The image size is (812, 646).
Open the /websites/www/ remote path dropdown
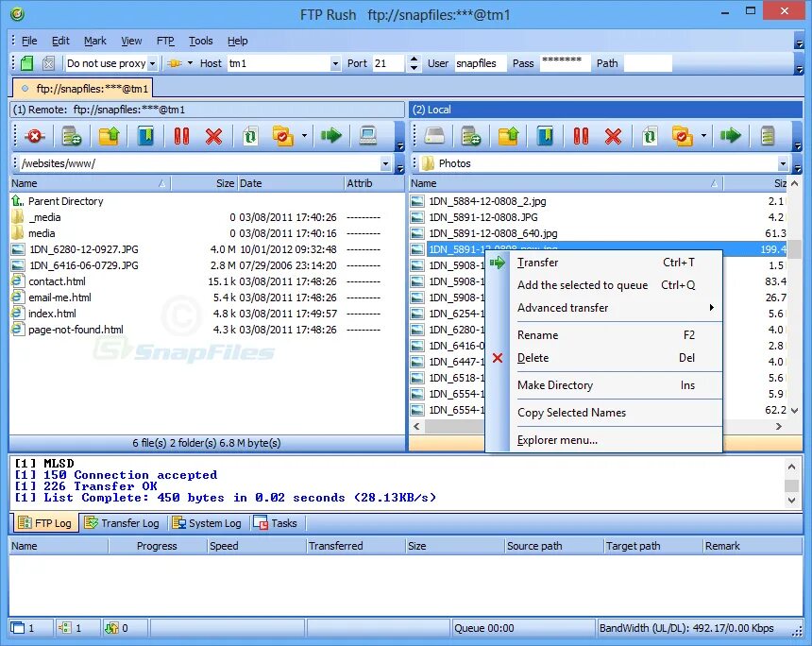pyautogui.click(x=385, y=163)
